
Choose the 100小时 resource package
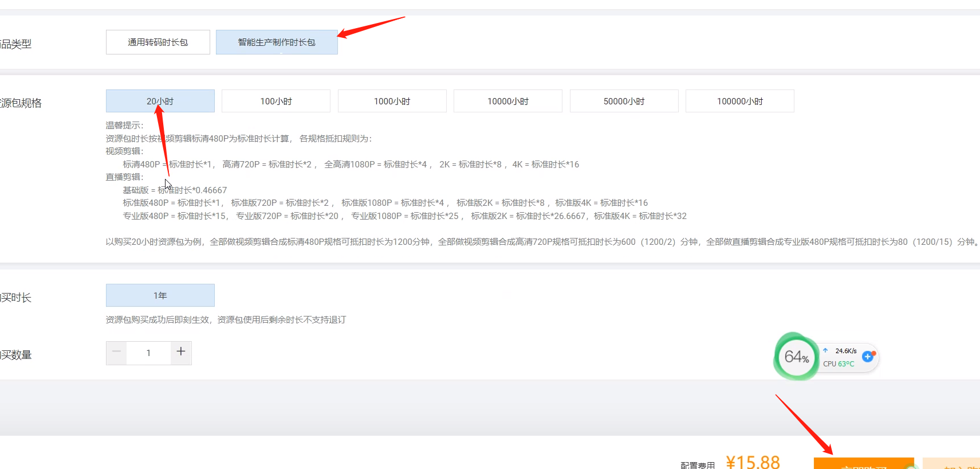[276, 101]
